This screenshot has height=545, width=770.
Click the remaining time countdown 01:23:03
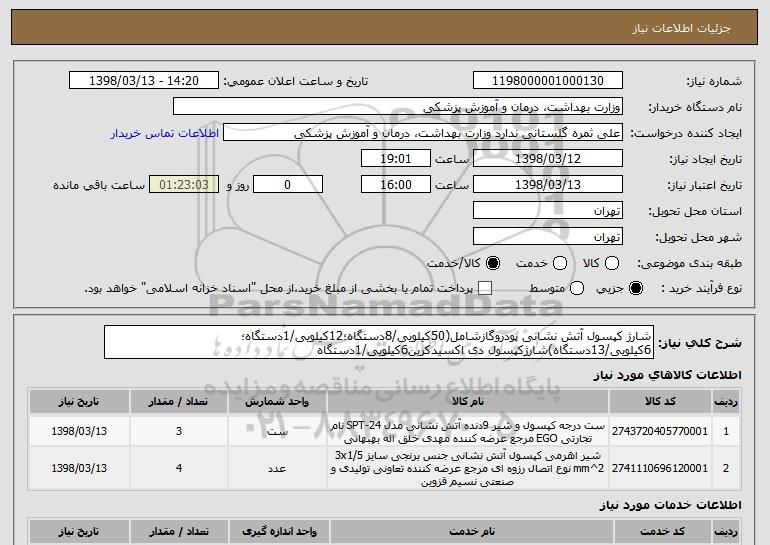(x=184, y=185)
